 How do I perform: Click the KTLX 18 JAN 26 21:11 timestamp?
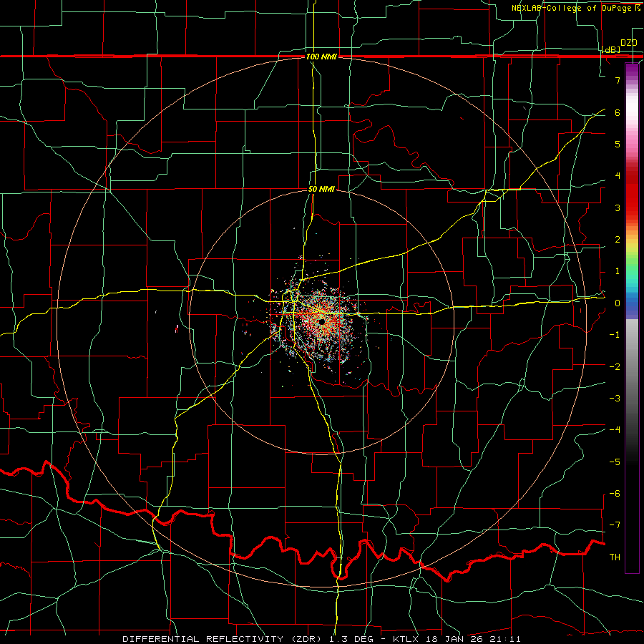[457, 639]
